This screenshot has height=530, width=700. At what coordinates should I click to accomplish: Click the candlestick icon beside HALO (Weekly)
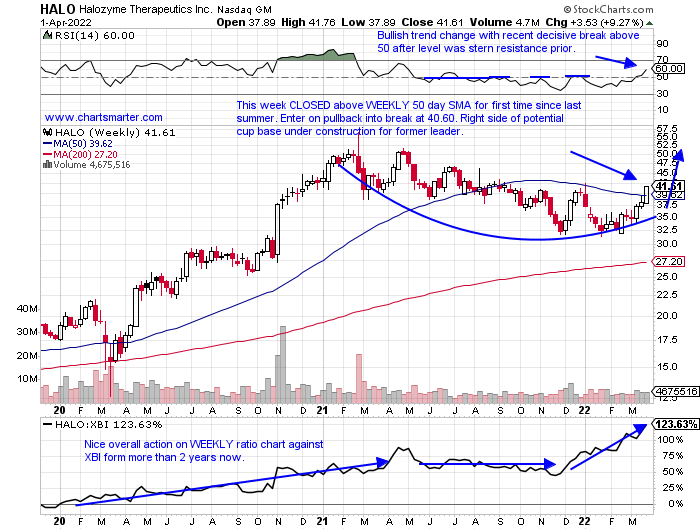point(47,132)
